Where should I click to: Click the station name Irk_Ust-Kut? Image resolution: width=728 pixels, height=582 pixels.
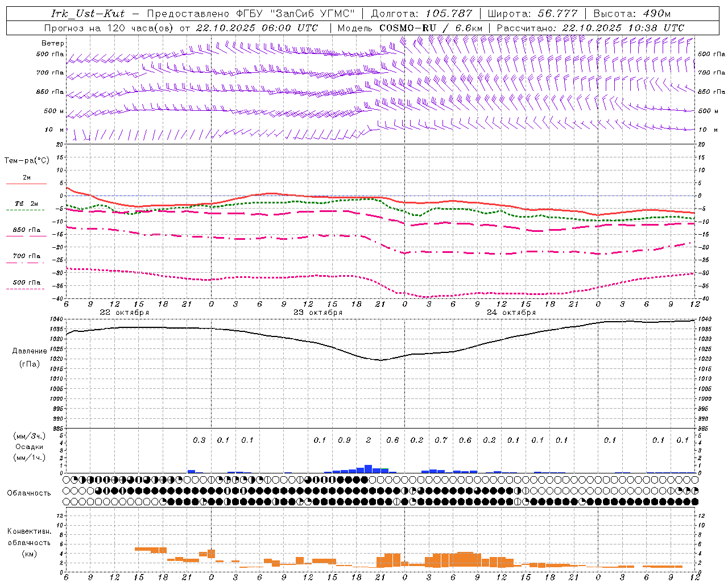[88, 14]
